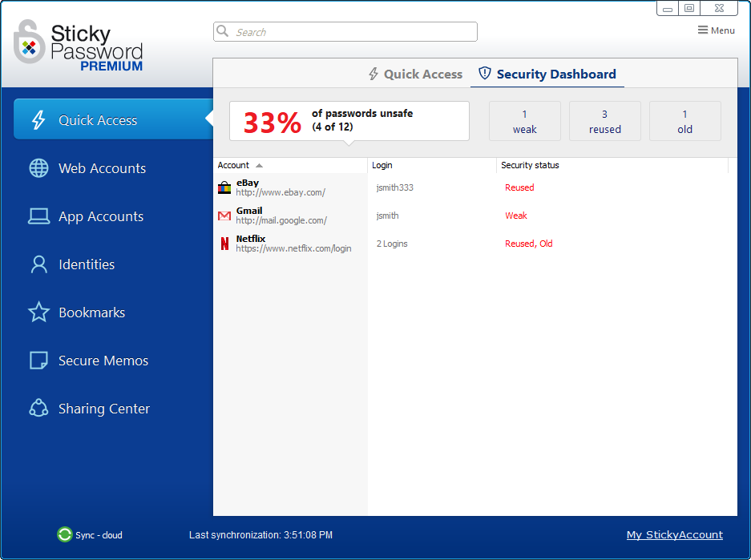Select the Security Dashboard tab
The height and width of the screenshot is (560, 751).
pos(547,75)
